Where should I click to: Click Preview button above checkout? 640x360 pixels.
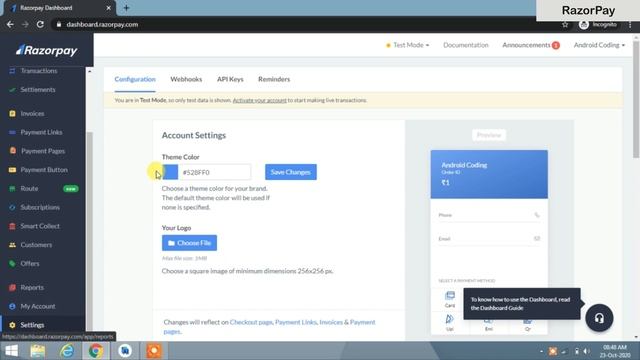[489, 135]
